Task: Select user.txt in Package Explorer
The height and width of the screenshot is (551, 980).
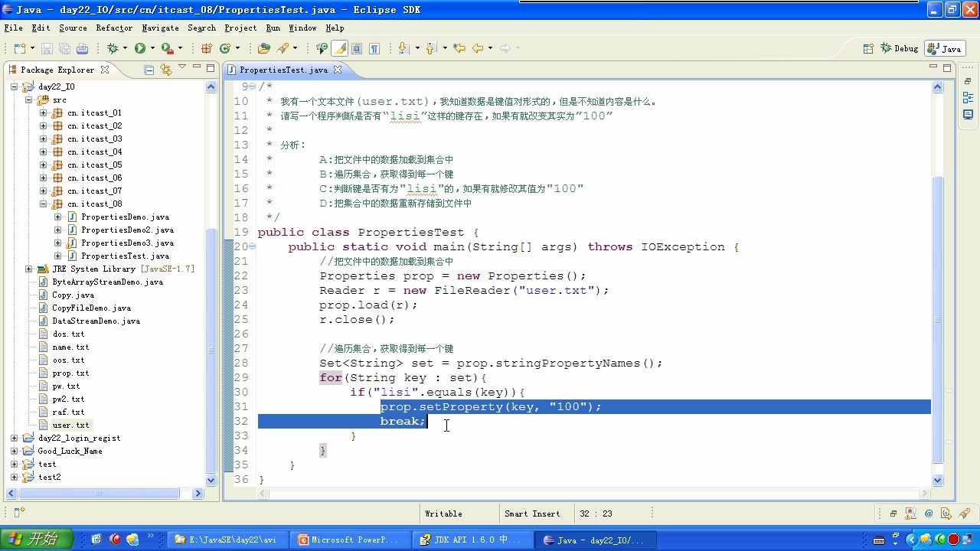Action: [70, 425]
